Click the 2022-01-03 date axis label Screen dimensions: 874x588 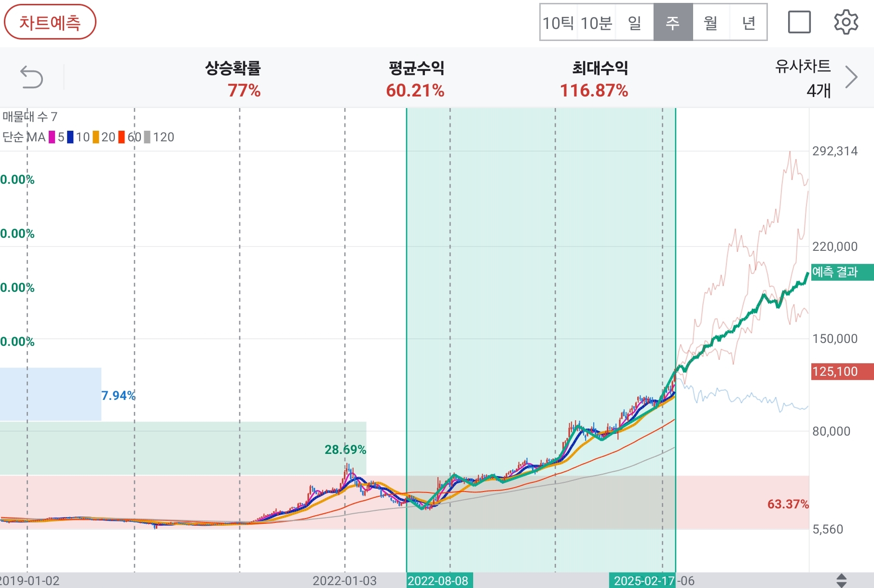344,581
